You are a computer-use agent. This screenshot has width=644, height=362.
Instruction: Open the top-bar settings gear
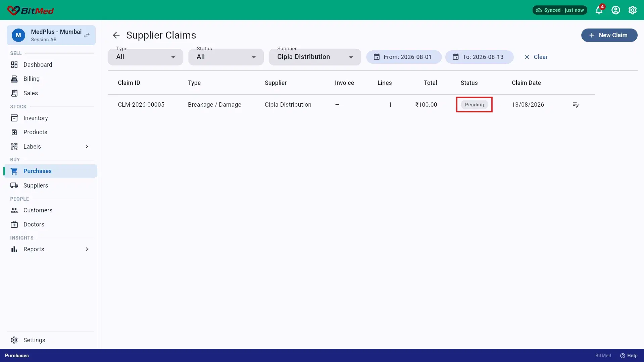pyautogui.click(x=633, y=10)
